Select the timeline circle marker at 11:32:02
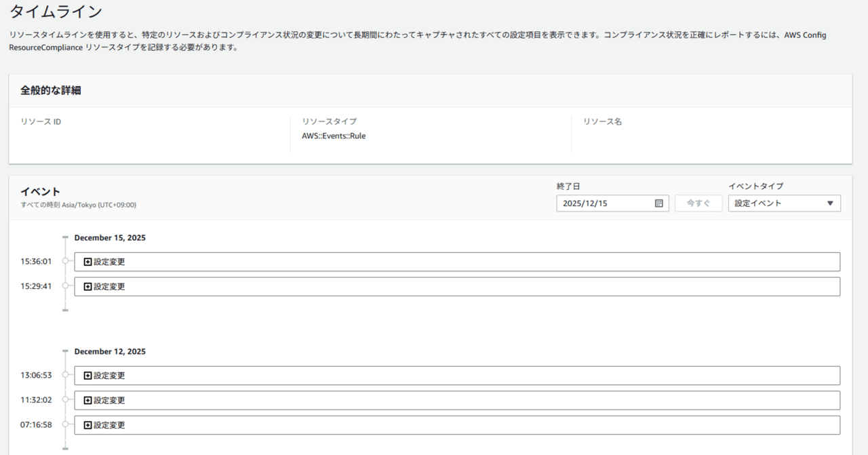Screen dimensions: 868x455 (65, 400)
